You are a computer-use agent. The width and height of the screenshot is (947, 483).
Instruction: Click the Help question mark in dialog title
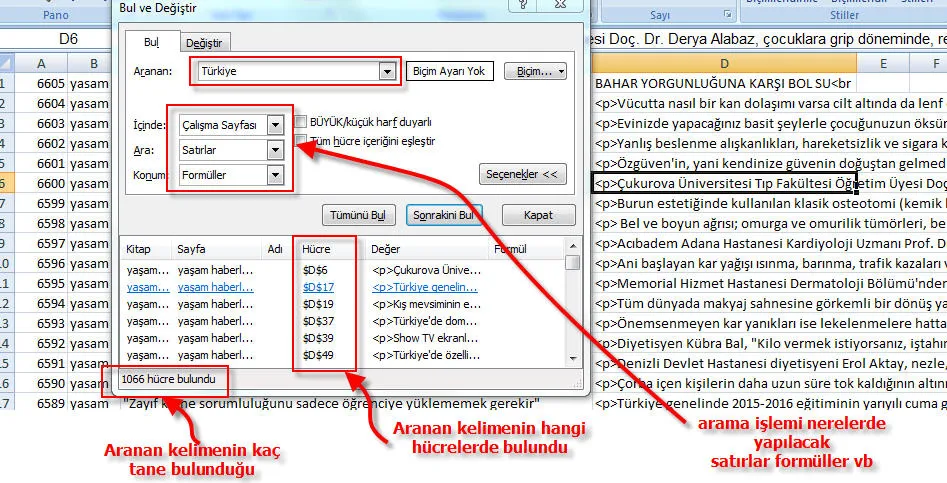(522, 5)
